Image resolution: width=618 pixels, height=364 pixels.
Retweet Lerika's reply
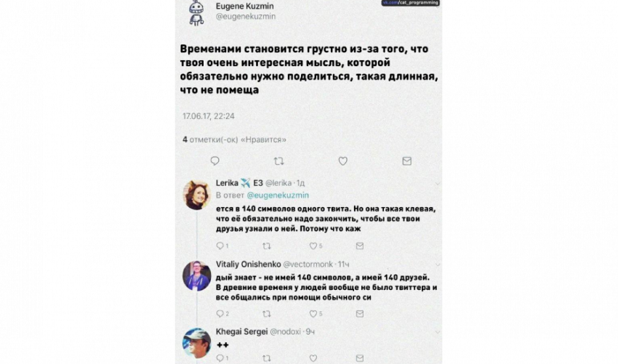[x=267, y=246]
